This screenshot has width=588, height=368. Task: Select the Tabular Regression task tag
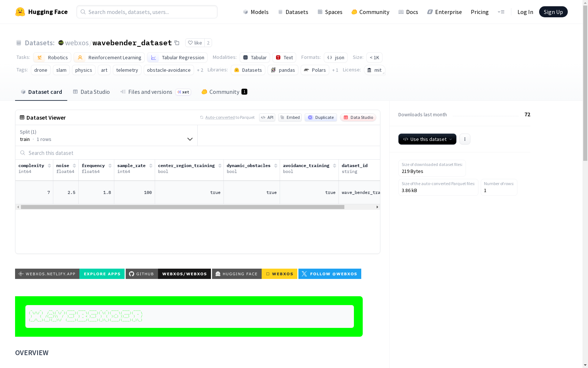point(178,57)
